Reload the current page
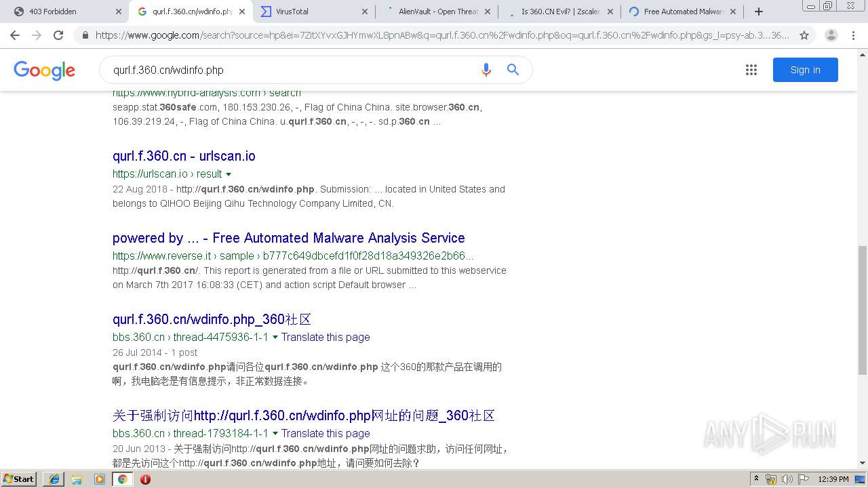Viewport: 868px width, 488px height. coord(58,35)
